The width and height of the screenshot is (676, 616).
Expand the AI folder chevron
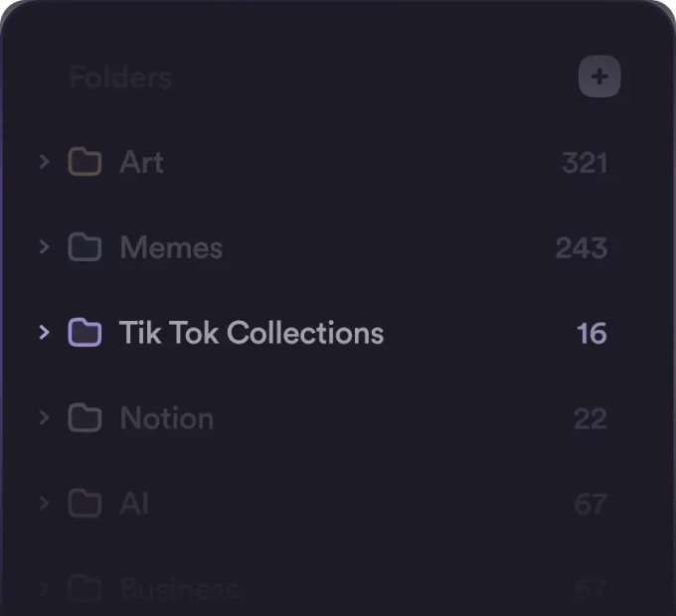pos(44,503)
